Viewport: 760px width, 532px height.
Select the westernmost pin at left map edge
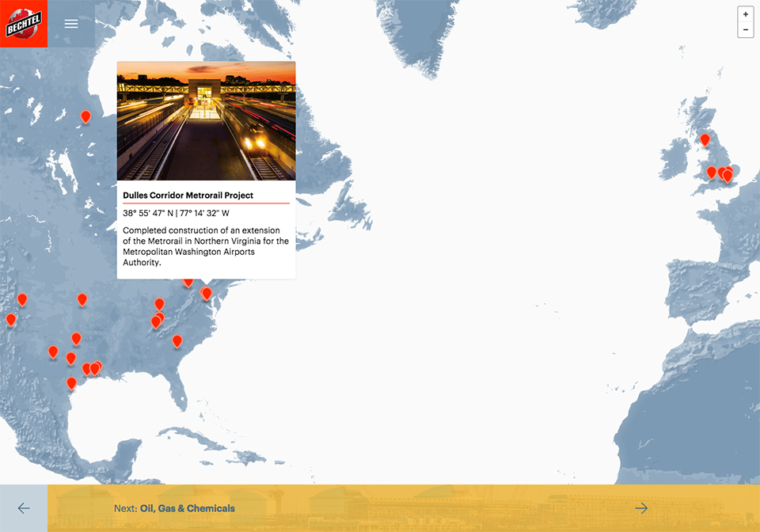tap(10, 319)
